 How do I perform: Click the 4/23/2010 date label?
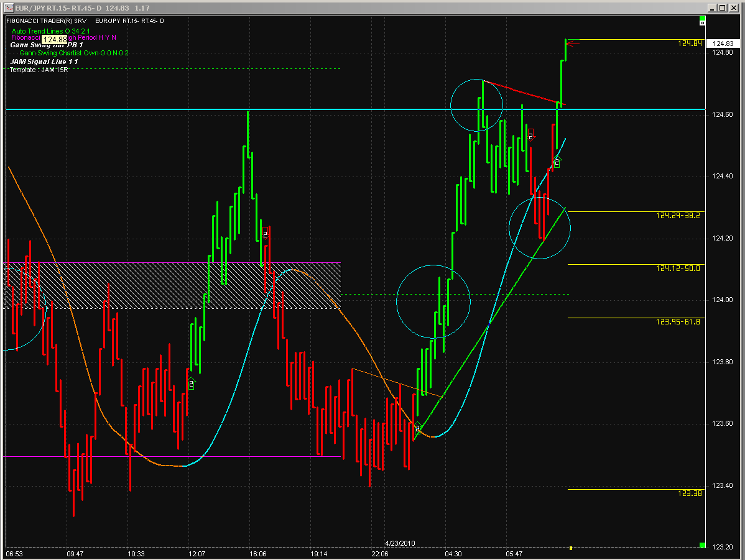400,543
